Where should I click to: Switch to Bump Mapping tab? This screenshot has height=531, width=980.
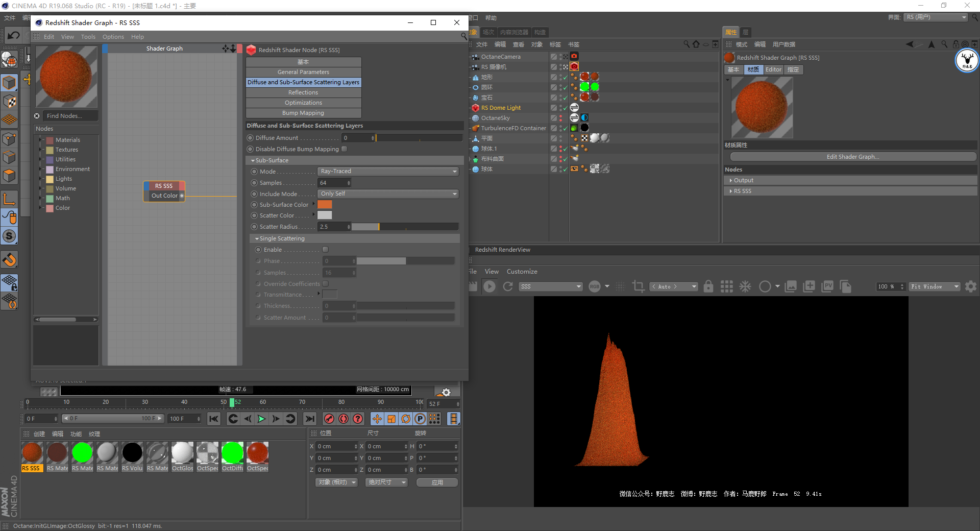tap(303, 113)
